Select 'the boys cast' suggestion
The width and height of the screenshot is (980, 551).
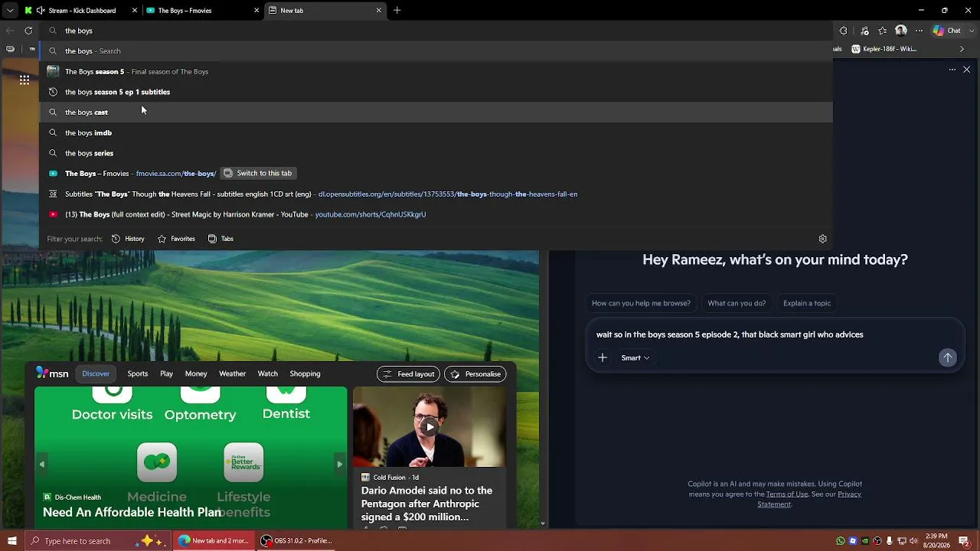pyautogui.click(x=436, y=112)
